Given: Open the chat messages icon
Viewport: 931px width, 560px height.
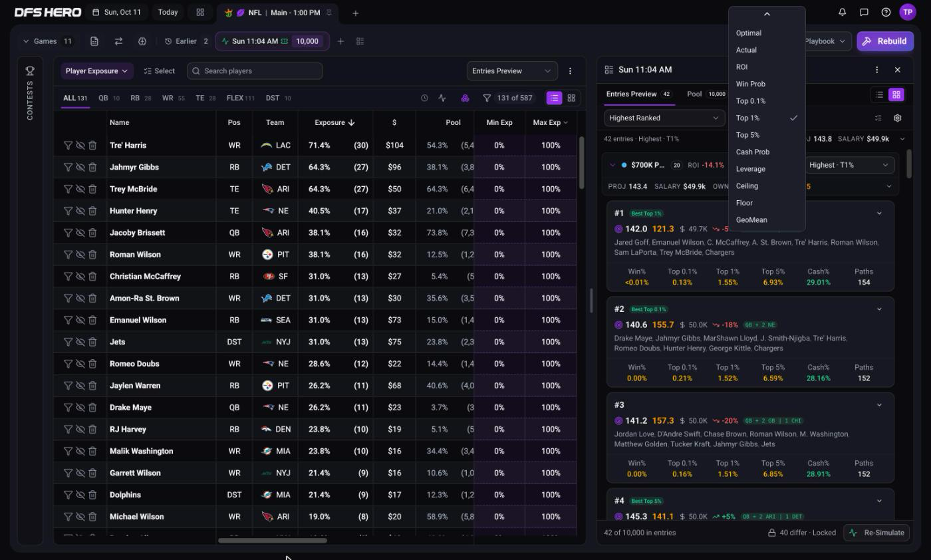Looking at the screenshot, I should point(864,12).
